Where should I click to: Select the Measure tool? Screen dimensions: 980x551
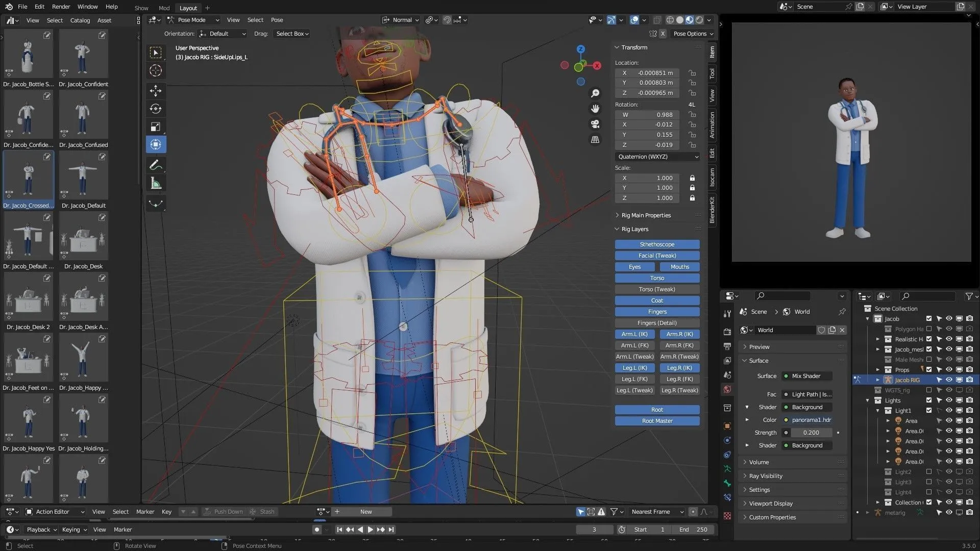pyautogui.click(x=156, y=183)
